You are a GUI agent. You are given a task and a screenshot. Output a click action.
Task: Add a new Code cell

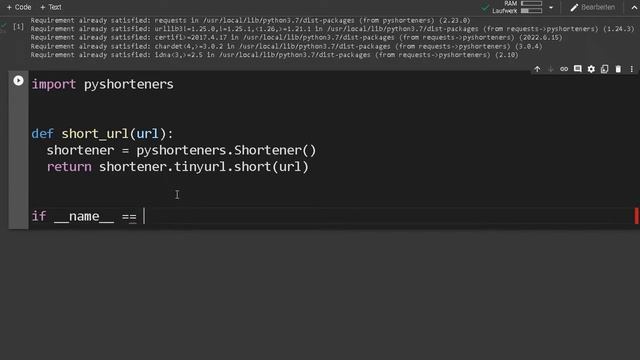point(19,7)
